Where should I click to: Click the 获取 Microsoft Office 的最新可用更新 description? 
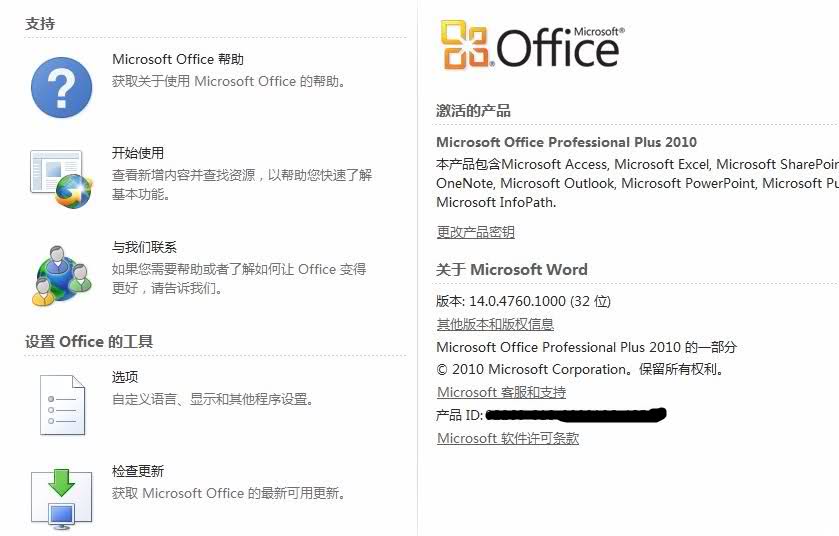point(228,493)
